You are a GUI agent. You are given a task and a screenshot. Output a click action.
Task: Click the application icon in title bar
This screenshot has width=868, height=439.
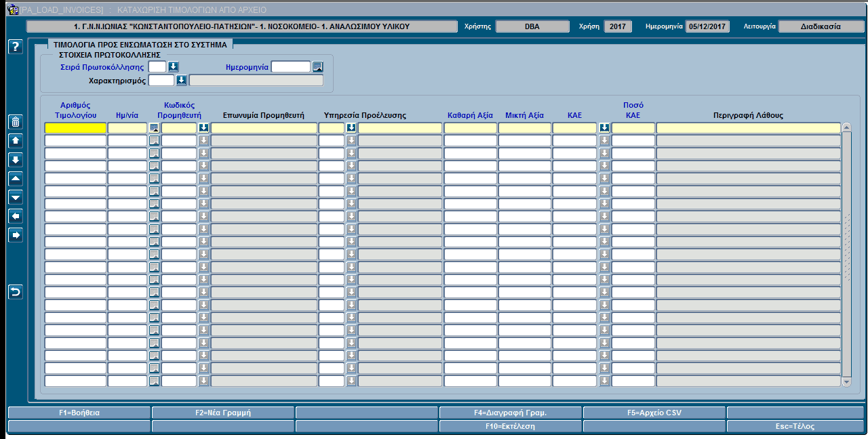tap(12, 9)
